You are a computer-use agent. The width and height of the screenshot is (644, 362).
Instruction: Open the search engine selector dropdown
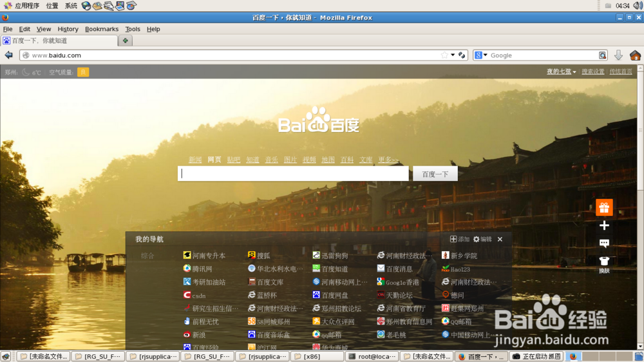pos(481,55)
